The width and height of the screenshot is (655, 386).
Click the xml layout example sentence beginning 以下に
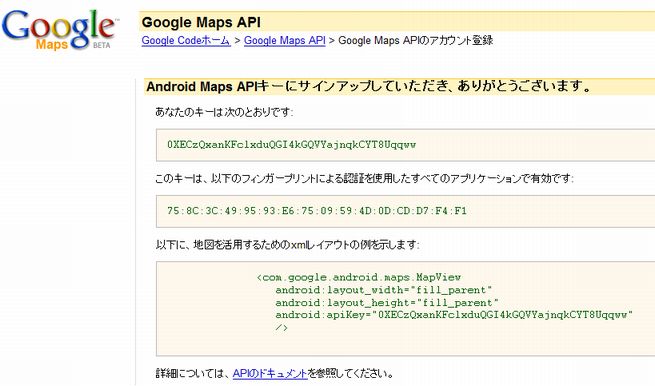pos(287,244)
